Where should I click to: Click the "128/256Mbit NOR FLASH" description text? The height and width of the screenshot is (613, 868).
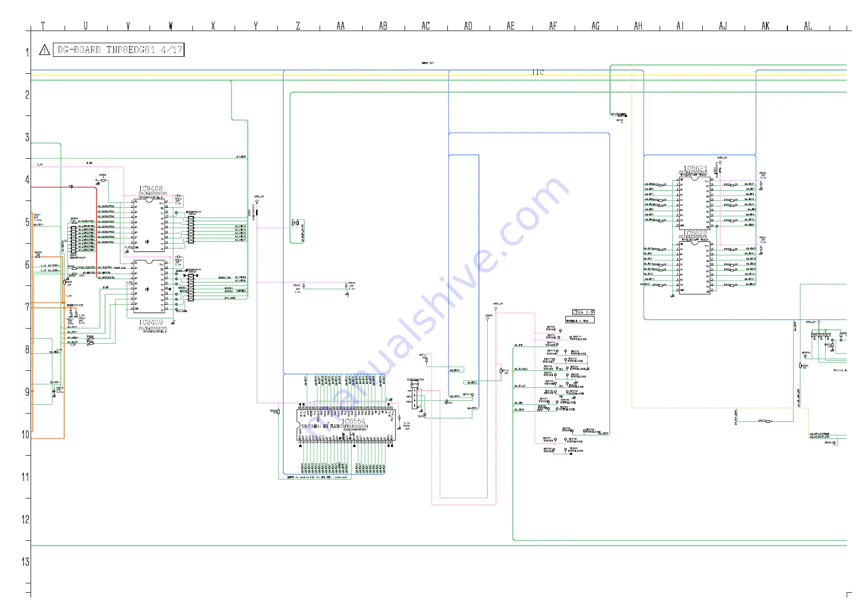[320, 426]
